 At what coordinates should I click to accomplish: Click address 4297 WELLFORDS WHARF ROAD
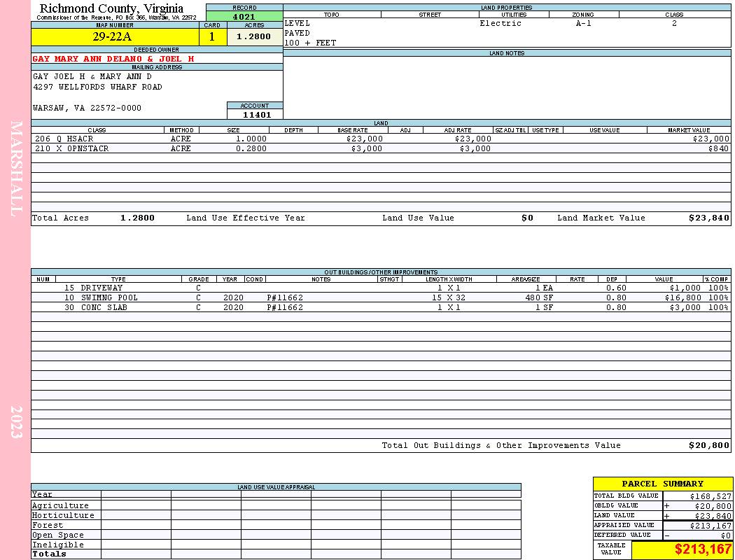pos(97,87)
